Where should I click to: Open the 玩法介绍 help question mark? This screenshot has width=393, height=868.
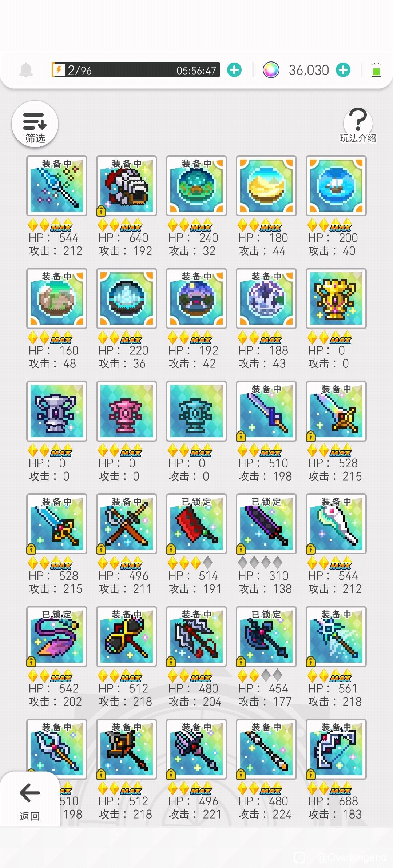point(358,125)
